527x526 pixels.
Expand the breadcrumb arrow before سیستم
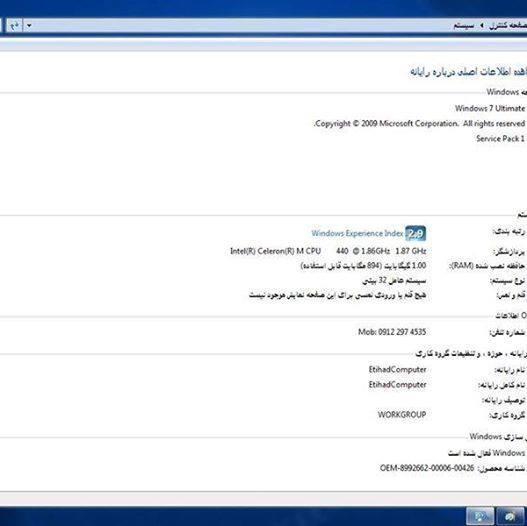click(482, 26)
